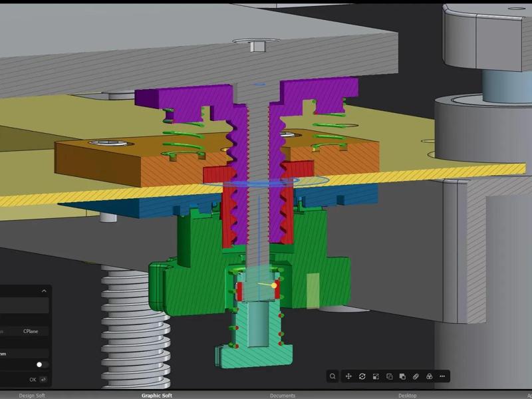532x399 pixels.
Task: Switch to the Graphic Soft tab
Action: point(157,396)
